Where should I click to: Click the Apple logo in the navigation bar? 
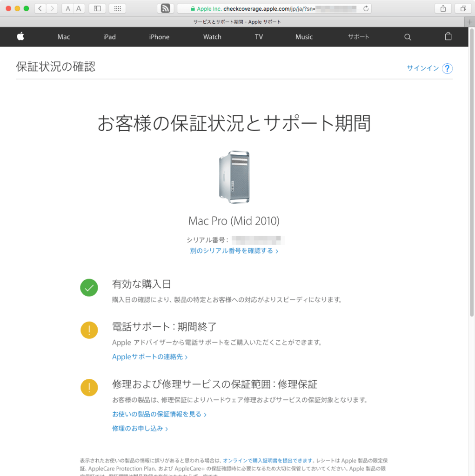[20, 37]
